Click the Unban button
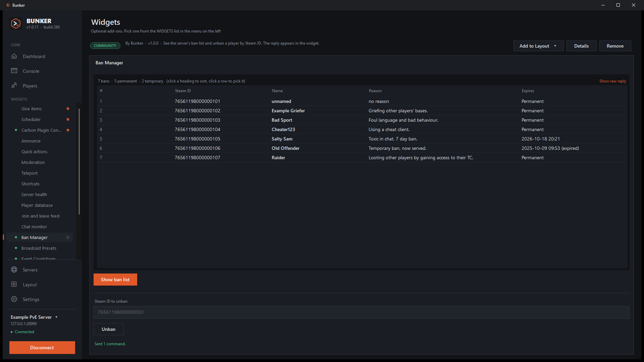The image size is (644, 362). [x=108, y=329]
